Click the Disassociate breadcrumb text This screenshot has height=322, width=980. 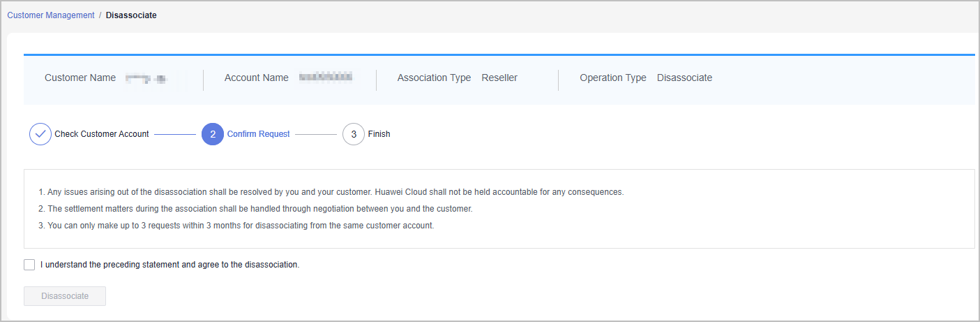(131, 15)
